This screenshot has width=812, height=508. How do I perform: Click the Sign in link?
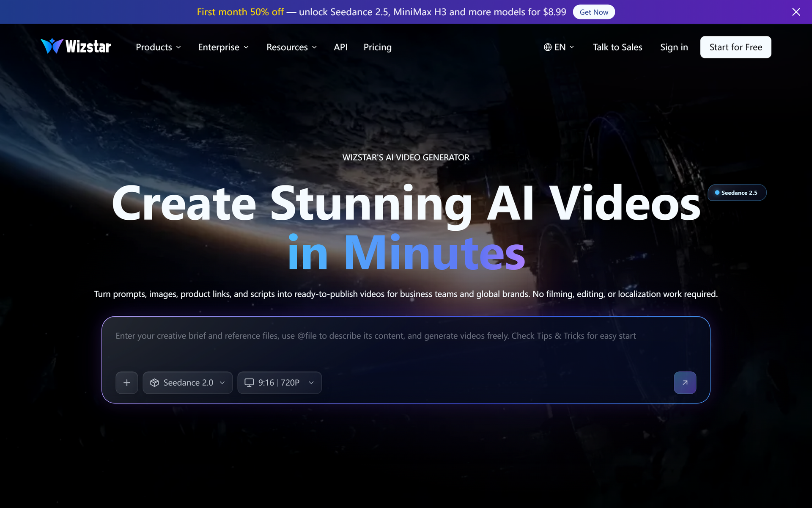point(674,47)
